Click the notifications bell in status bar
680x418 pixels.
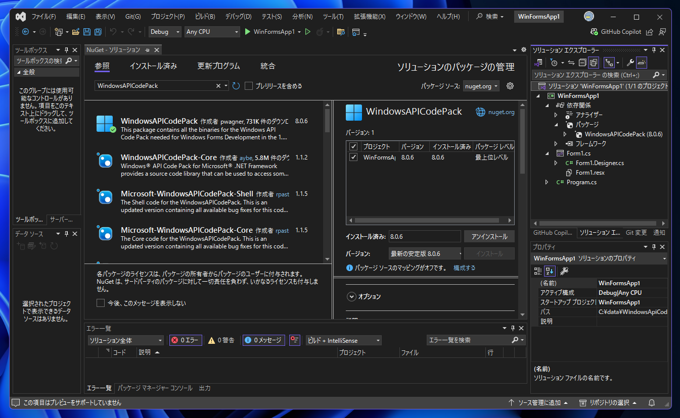[x=651, y=403]
